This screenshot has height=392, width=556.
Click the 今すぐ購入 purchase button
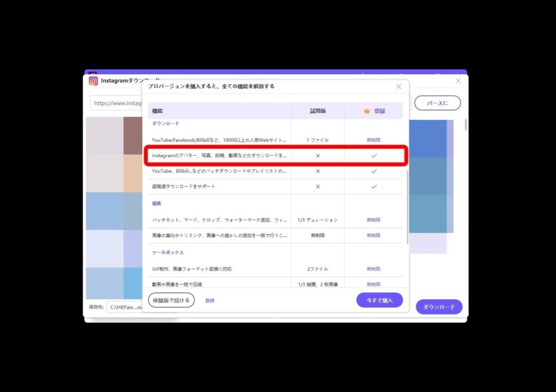point(380,300)
